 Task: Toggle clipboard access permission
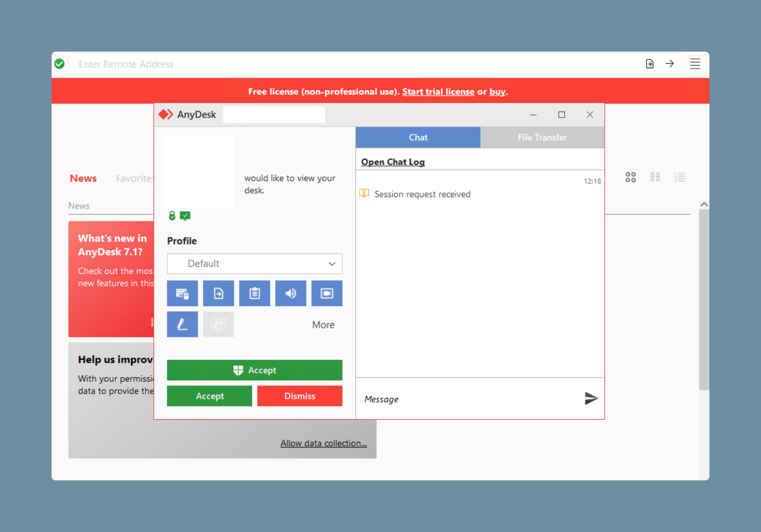pyautogui.click(x=254, y=293)
